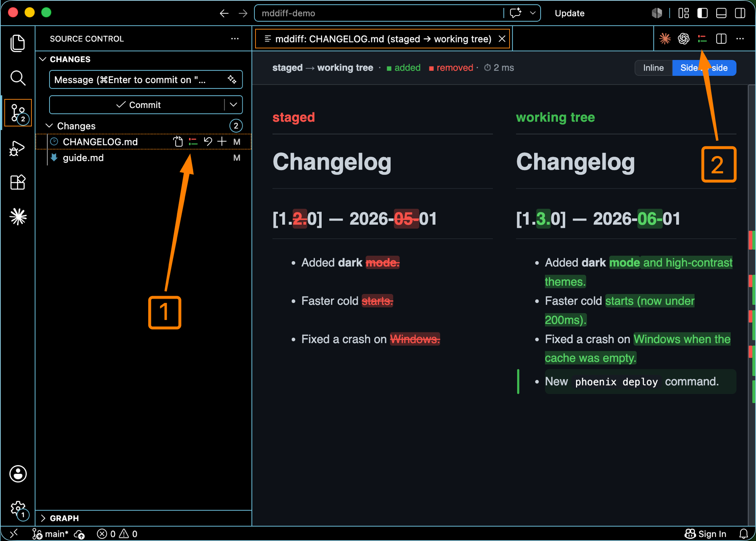Image resolution: width=756 pixels, height=541 pixels.
Task: Open Source Control more actions menu
Action: click(x=235, y=39)
